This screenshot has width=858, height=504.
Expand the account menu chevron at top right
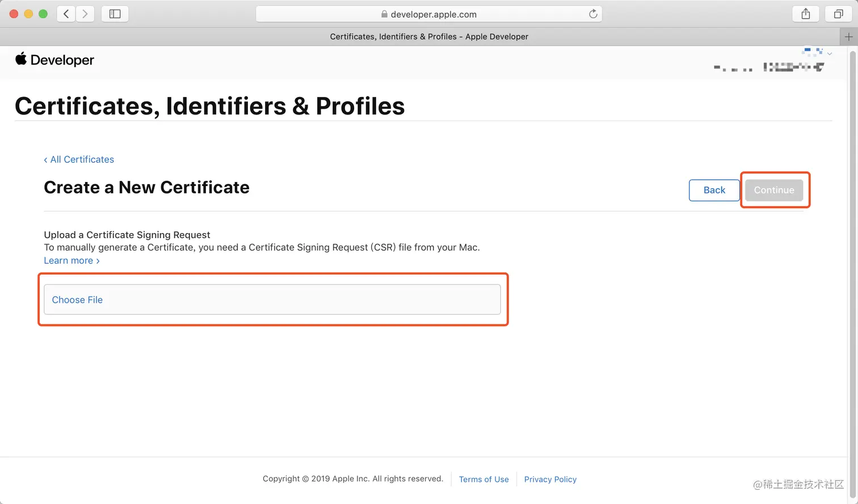[830, 54]
